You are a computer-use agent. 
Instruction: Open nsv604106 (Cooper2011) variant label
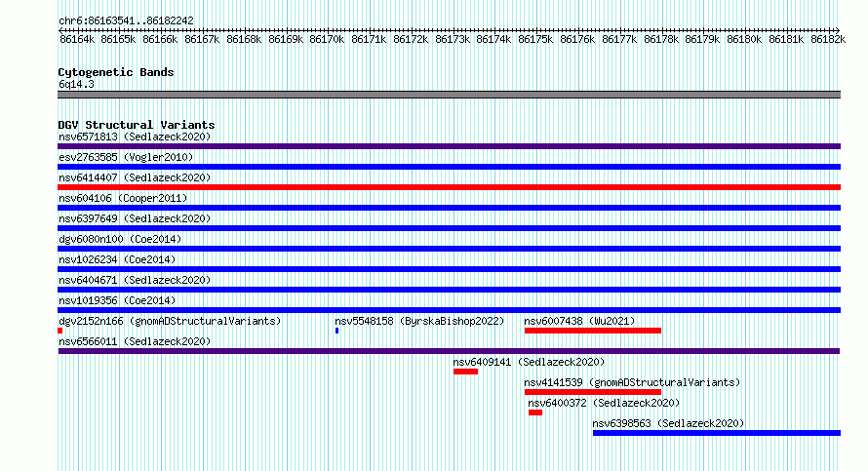pyautogui.click(x=123, y=198)
